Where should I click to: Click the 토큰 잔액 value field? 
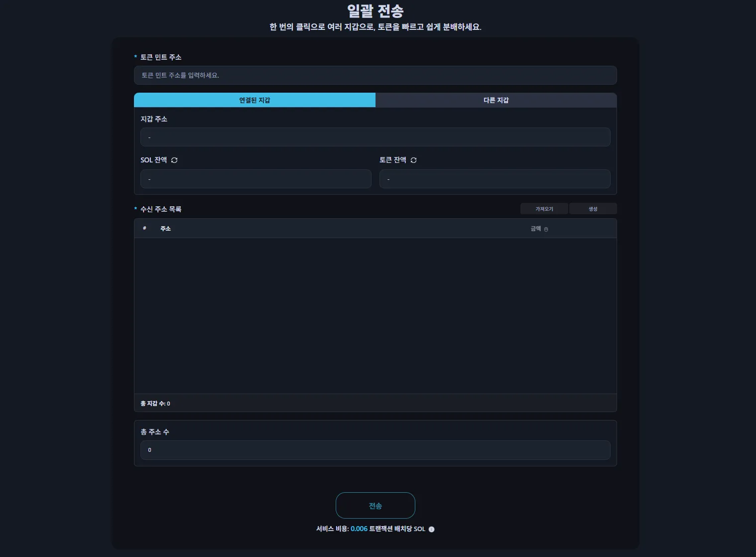tap(495, 179)
